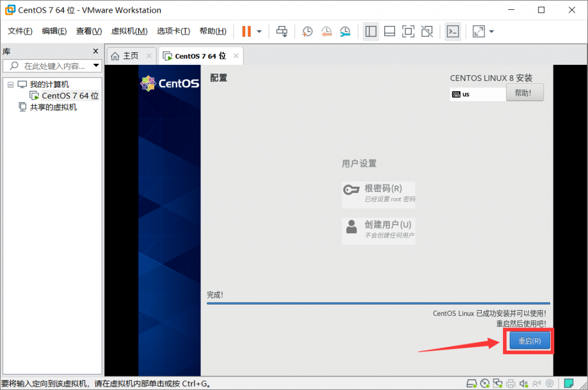The width and height of the screenshot is (588, 390).
Task: Expand the stretch display dropdown arrow
Action: (492, 32)
